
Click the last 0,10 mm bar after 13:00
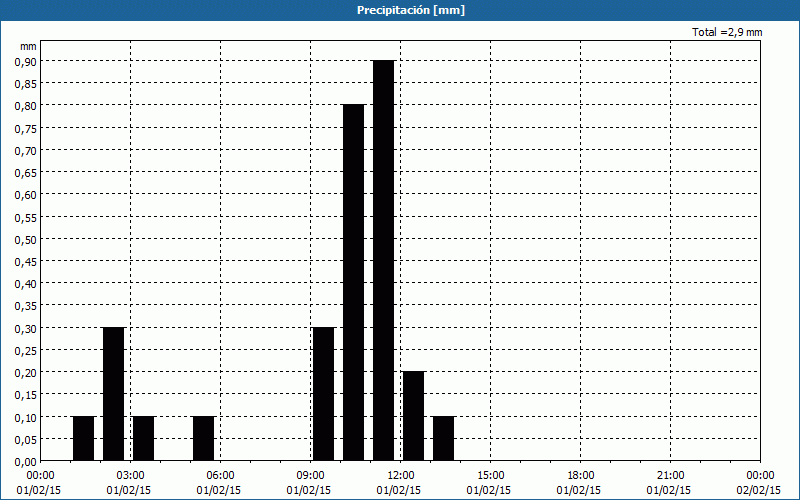pos(443,438)
